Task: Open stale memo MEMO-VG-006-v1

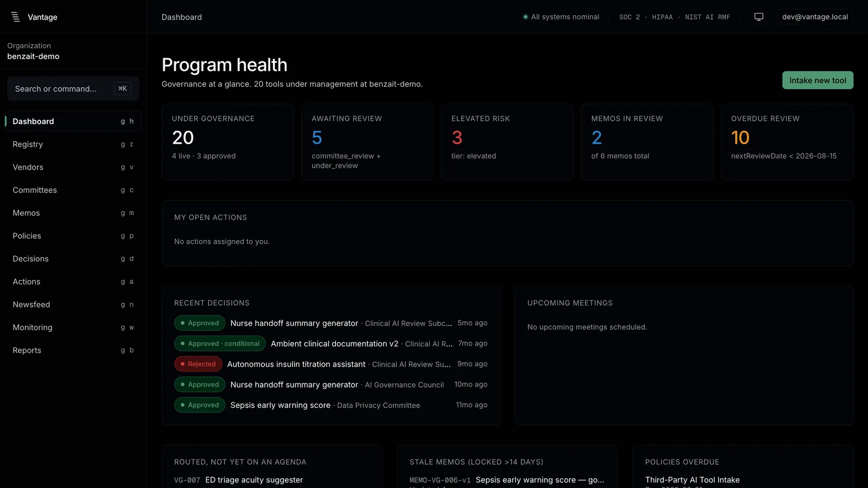Action: [x=507, y=480]
